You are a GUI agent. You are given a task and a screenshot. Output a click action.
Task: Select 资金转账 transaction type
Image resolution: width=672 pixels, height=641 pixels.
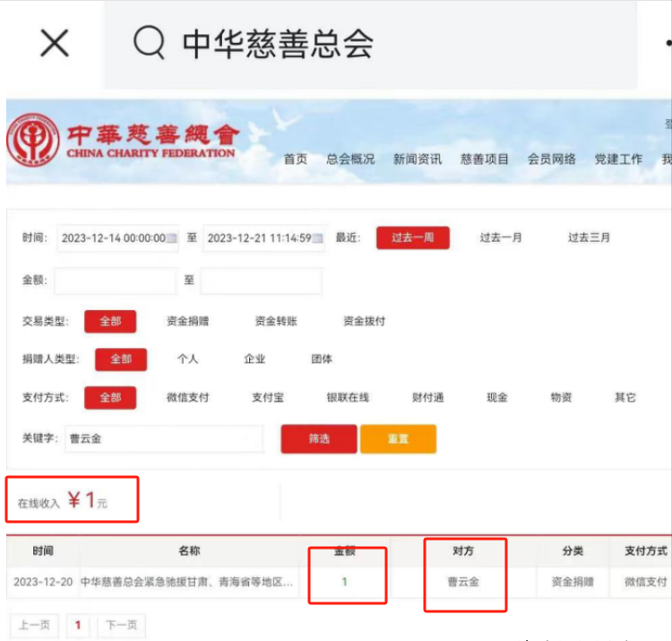pyautogui.click(x=276, y=321)
